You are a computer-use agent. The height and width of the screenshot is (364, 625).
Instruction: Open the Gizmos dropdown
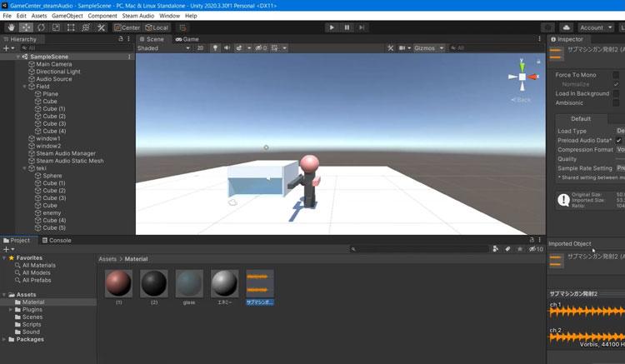coord(427,48)
